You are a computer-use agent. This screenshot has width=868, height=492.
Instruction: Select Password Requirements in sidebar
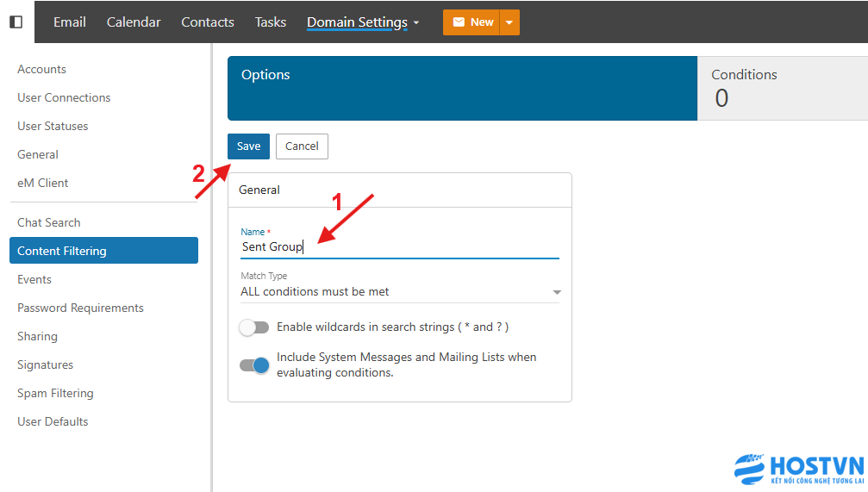point(80,308)
